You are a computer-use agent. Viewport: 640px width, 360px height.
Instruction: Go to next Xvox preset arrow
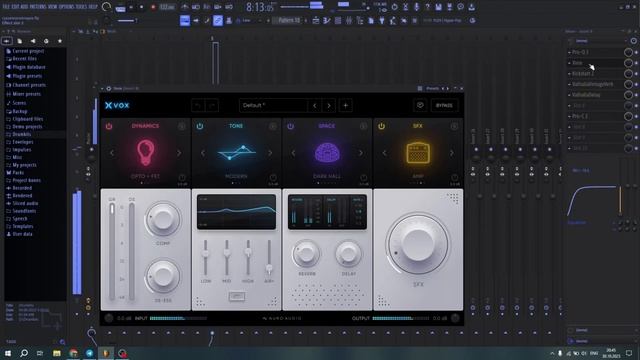329,106
